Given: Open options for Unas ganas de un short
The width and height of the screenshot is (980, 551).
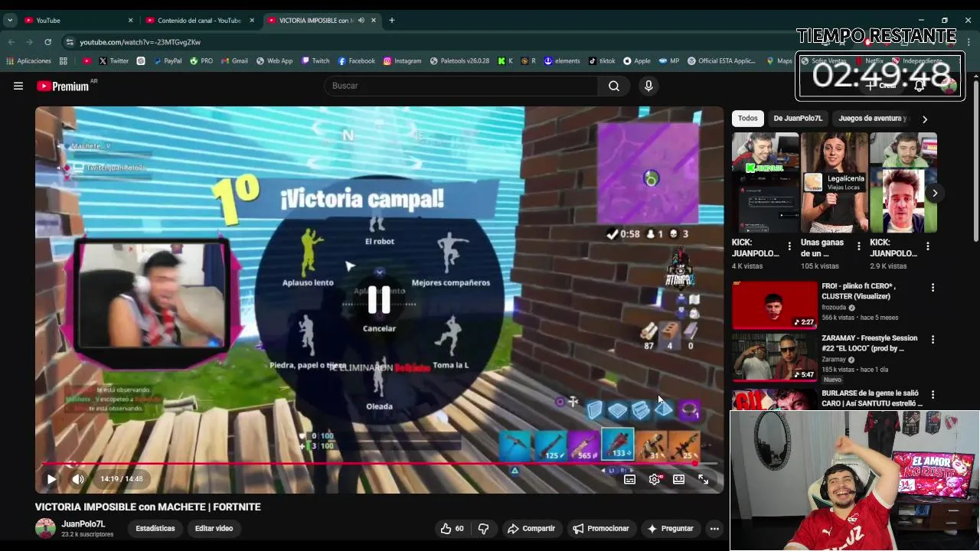Looking at the screenshot, I should coord(858,246).
